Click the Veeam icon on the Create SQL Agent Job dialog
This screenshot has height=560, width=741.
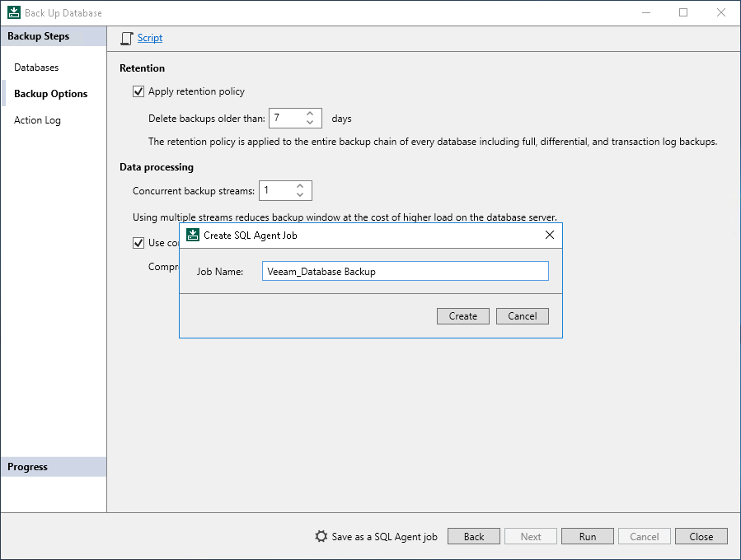coord(191,235)
